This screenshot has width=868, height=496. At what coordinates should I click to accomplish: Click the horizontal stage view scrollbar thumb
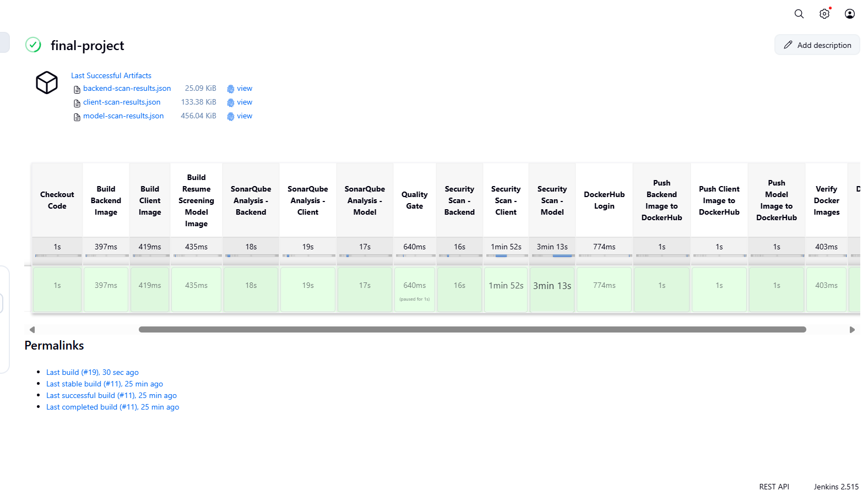click(x=472, y=330)
